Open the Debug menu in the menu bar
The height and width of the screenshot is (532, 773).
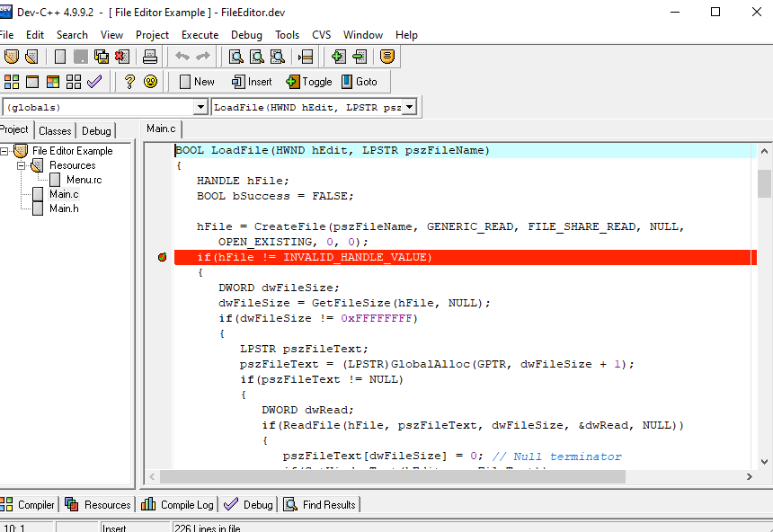[x=246, y=35]
